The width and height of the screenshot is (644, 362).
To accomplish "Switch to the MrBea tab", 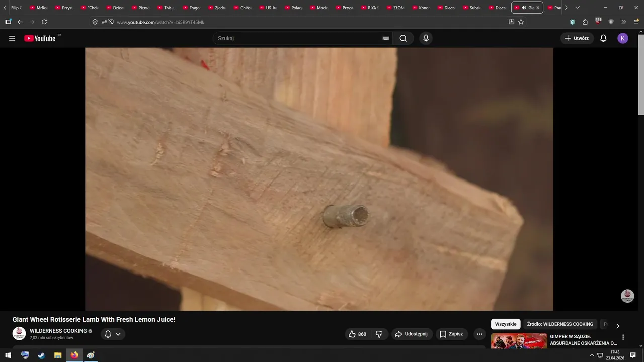I will pos(38,8).
